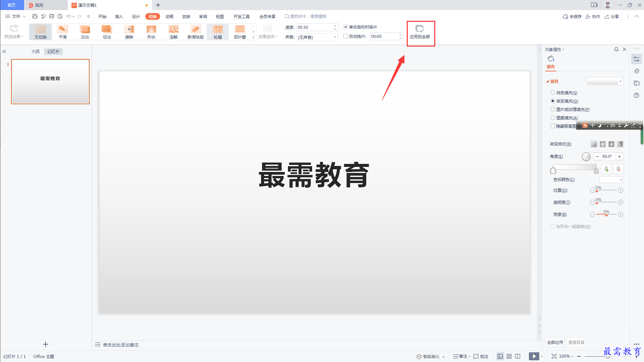Select the first gradient style icon
The image size is (644, 362).
pyautogui.click(x=594, y=144)
